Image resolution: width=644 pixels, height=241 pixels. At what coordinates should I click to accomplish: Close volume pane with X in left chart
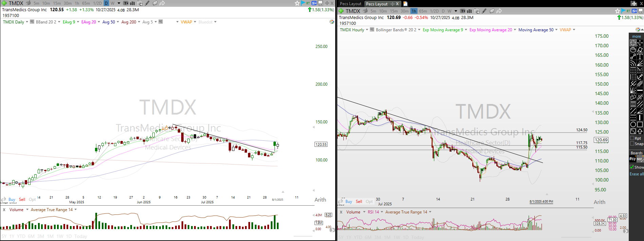point(4,209)
